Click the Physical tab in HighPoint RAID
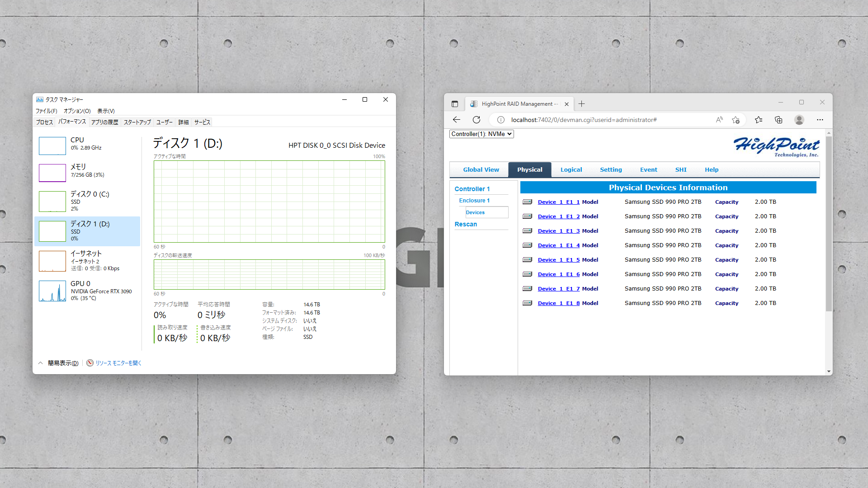Screen dimensions: 868x488 529,169
